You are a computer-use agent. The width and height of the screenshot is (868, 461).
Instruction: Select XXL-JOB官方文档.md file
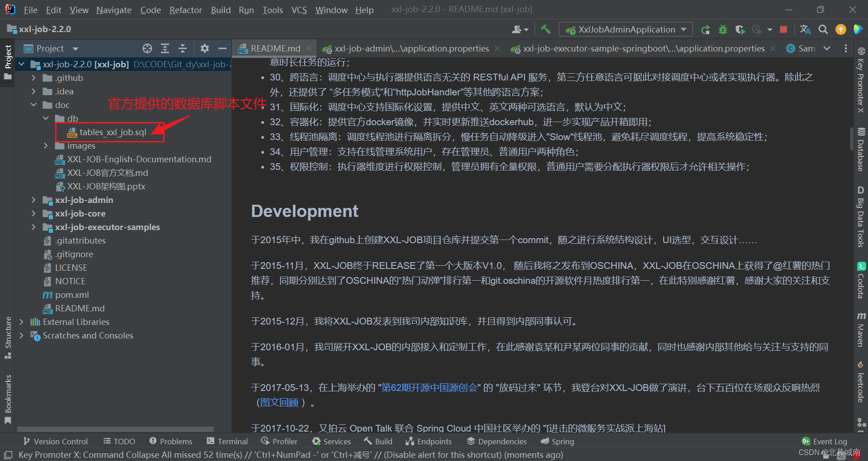[x=108, y=173]
